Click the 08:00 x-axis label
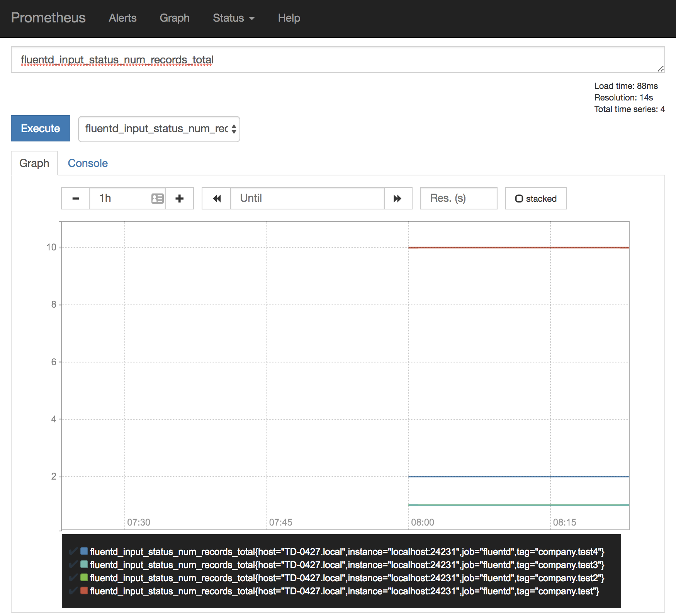The image size is (676, 616). tap(423, 522)
